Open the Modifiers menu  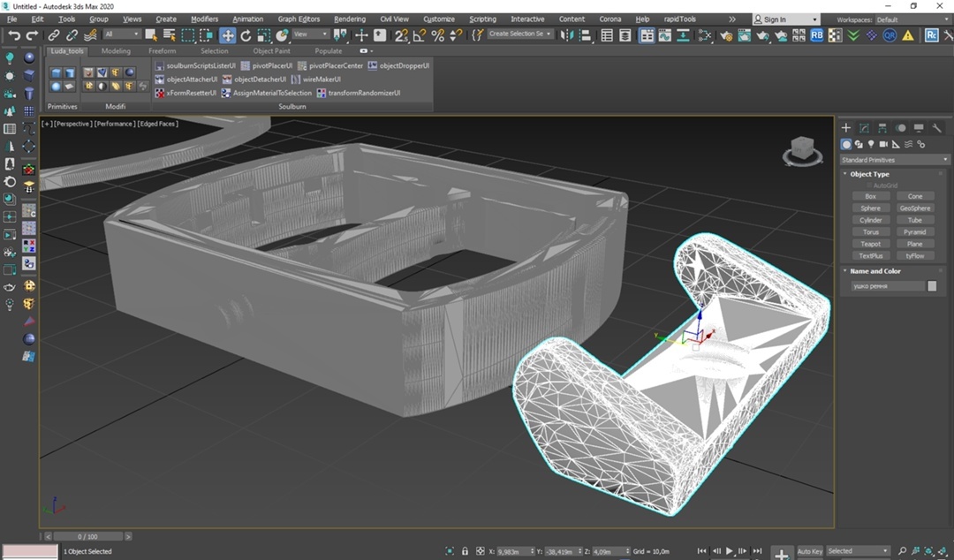[204, 19]
